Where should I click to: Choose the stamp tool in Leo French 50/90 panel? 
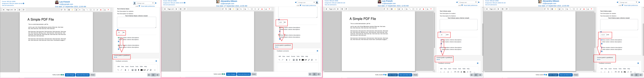click(x=105, y=10)
